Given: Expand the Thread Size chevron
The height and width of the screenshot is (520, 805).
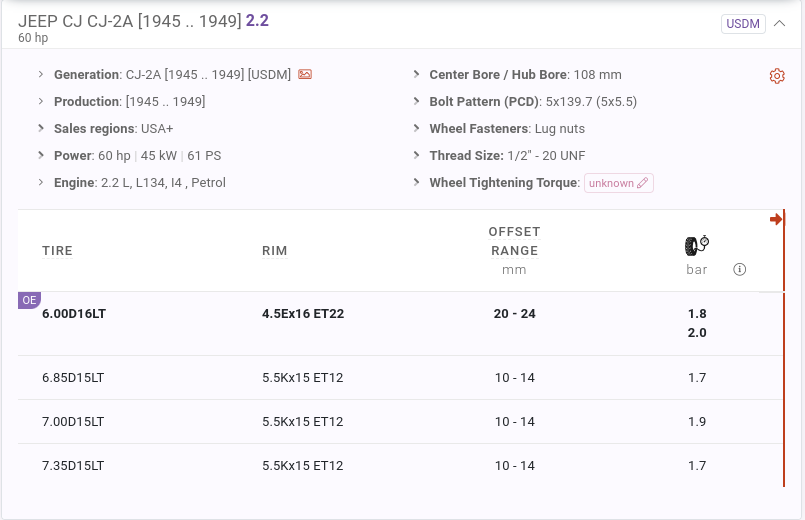Looking at the screenshot, I should (416, 155).
